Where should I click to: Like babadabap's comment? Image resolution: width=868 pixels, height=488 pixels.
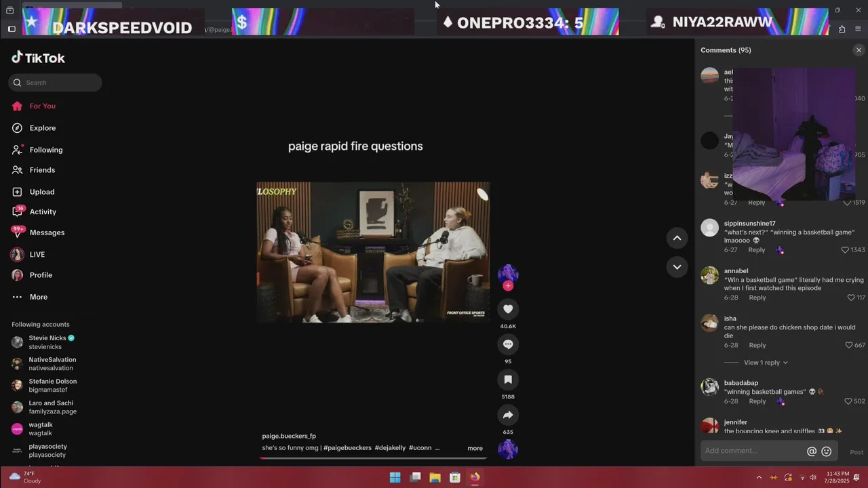pyautogui.click(x=848, y=401)
